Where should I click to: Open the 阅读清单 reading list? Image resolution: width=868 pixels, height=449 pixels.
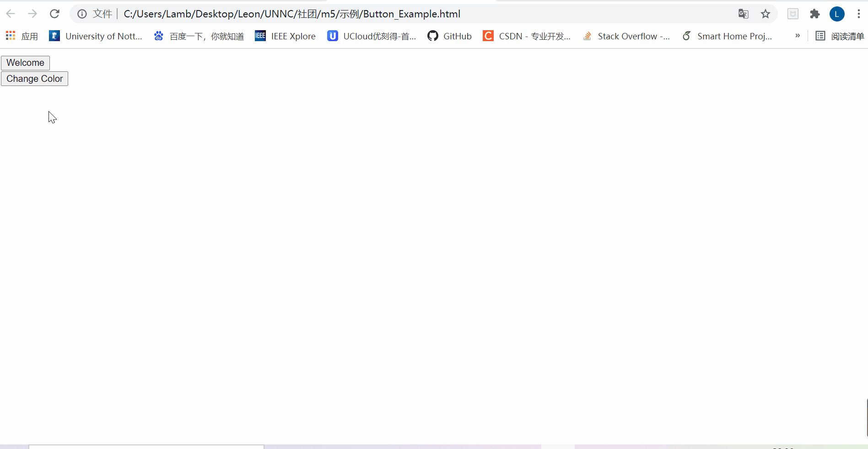841,36
